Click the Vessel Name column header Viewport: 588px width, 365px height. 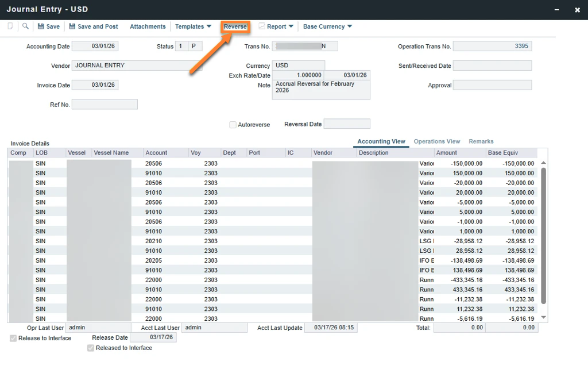coord(117,153)
